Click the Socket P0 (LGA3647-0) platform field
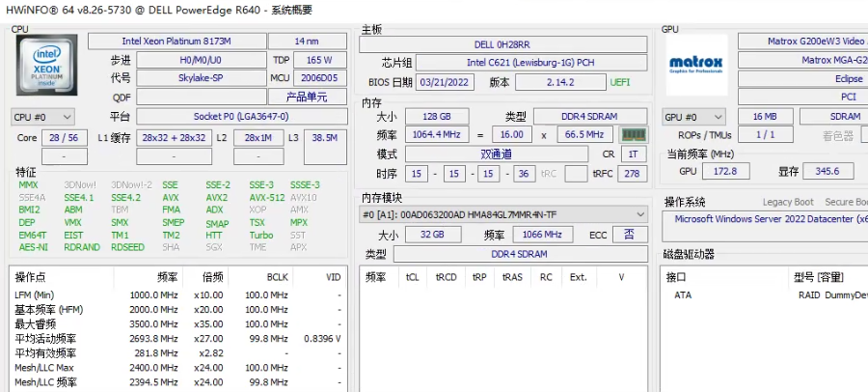 [x=241, y=117]
